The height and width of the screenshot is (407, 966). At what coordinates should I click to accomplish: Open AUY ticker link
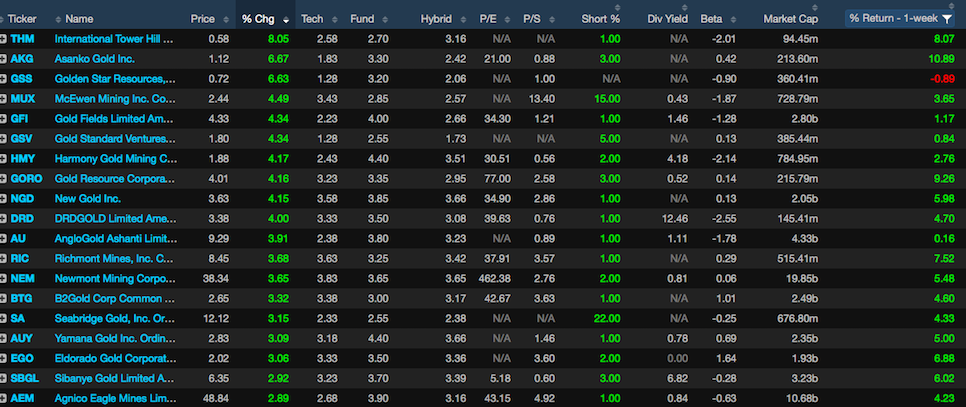[x=22, y=338]
